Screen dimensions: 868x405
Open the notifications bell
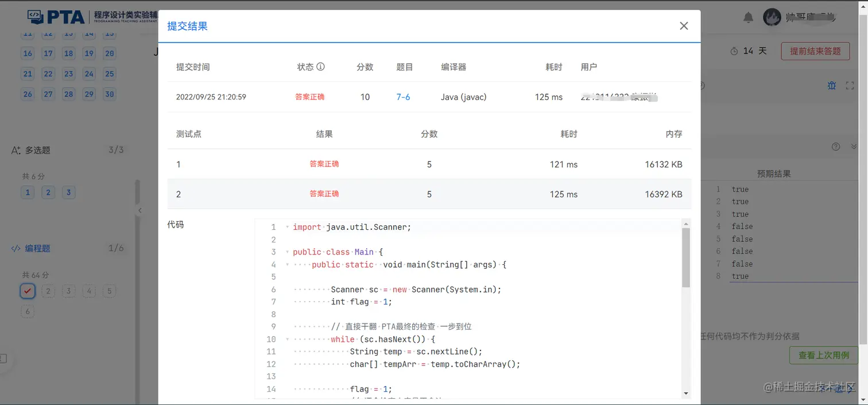(x=748, y=18)
